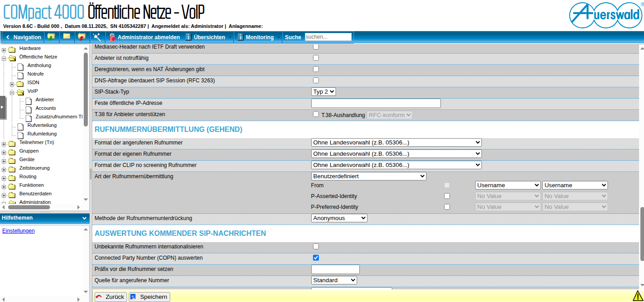
Task: Open Format der angerufenen Rufnummer dropdown
Action: click(396, 143)
